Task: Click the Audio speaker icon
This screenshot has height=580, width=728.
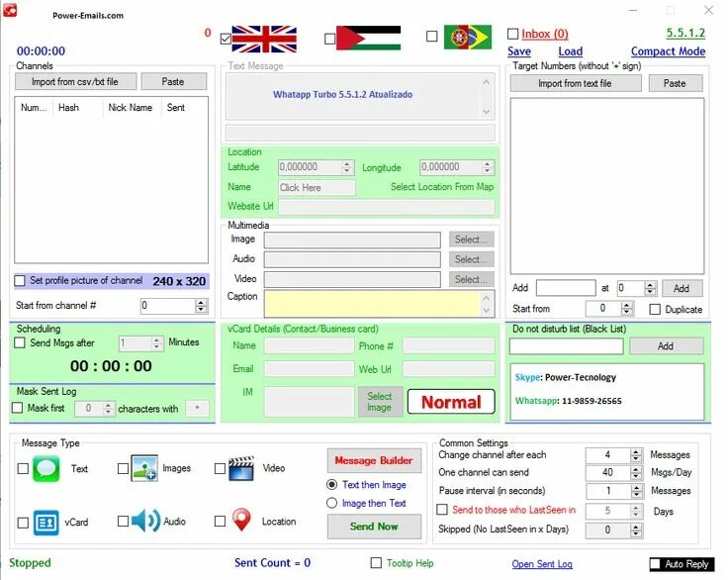Action: coord(145,521)
